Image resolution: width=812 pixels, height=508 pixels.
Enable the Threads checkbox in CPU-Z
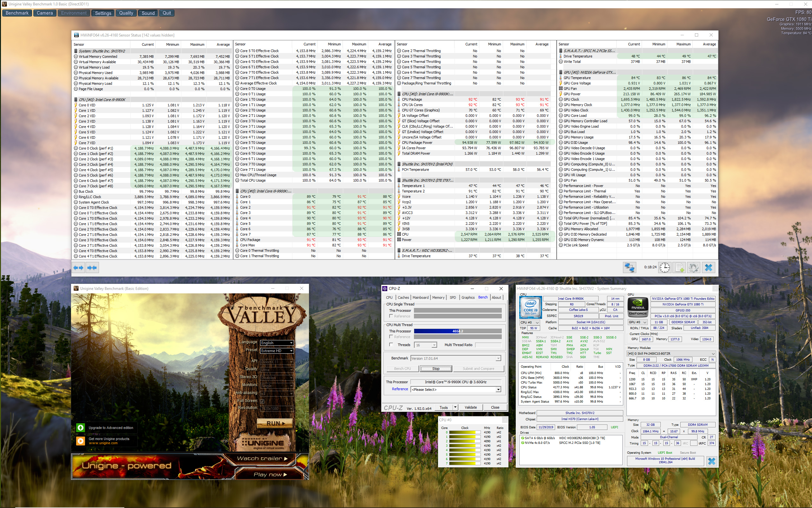[391, 345]
